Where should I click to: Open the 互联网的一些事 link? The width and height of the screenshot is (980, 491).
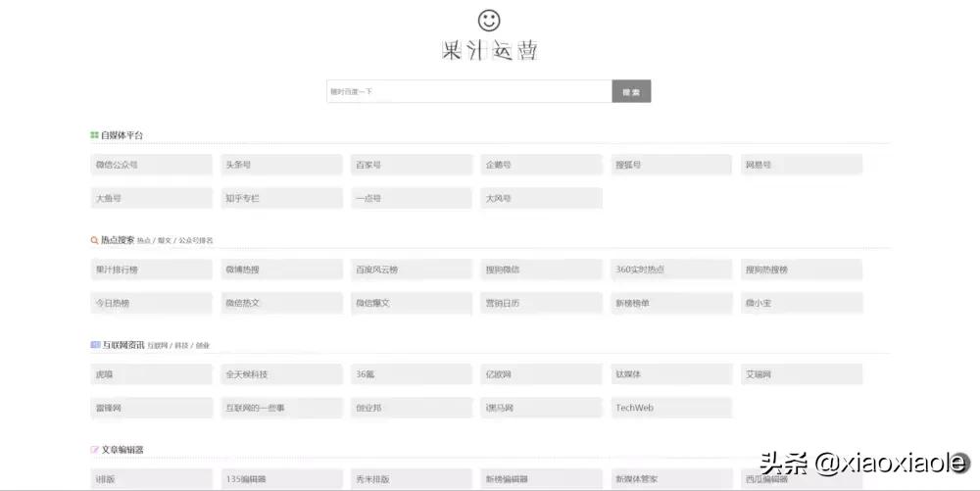[281, 408]
